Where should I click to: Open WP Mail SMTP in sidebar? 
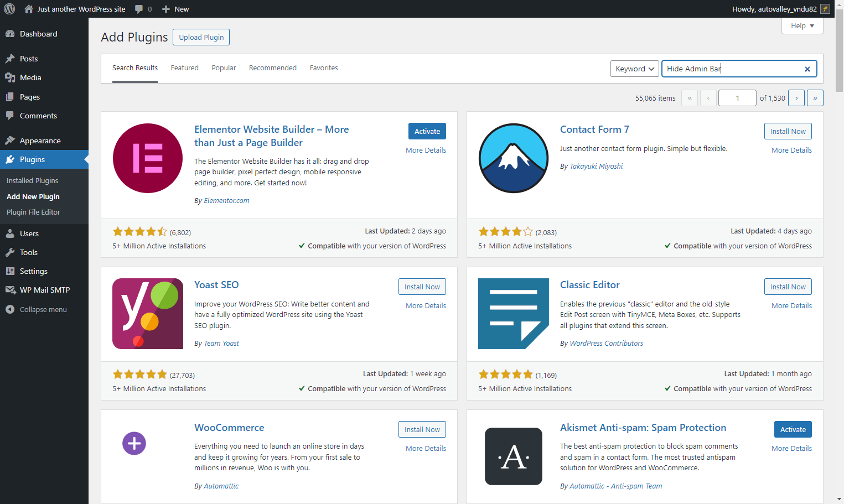pos(44,290)
